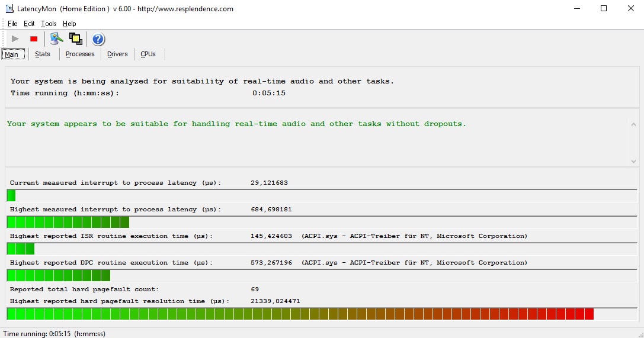Click the status bar 'Time running: 0:05:15' text
Screen dimensions: 644x338
point(55,334)
